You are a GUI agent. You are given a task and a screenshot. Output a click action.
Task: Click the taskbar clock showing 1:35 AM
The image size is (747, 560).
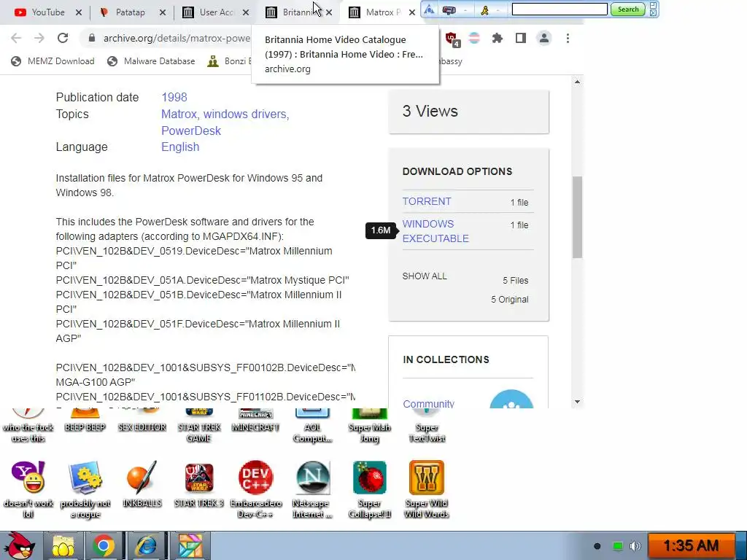click(690, 545)
